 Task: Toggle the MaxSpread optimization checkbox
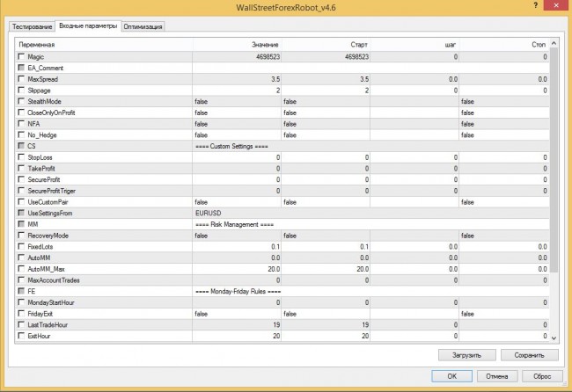pos(21,79)
